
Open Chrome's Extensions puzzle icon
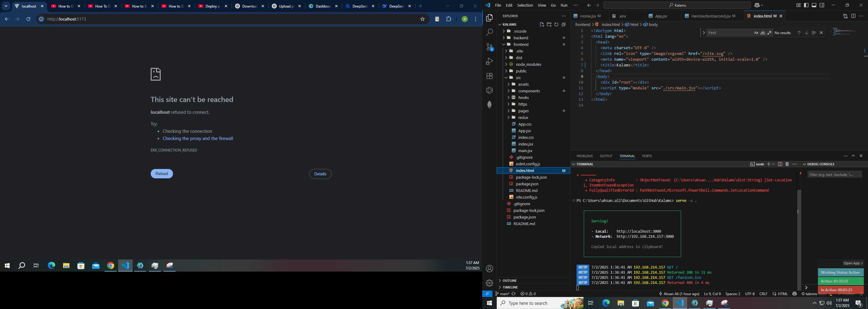point(449,19)
